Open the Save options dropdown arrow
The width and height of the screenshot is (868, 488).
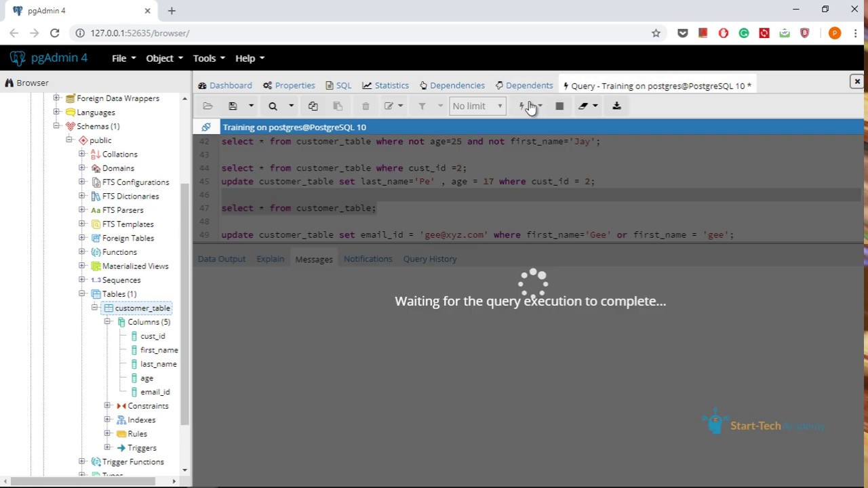pos(251,106)
